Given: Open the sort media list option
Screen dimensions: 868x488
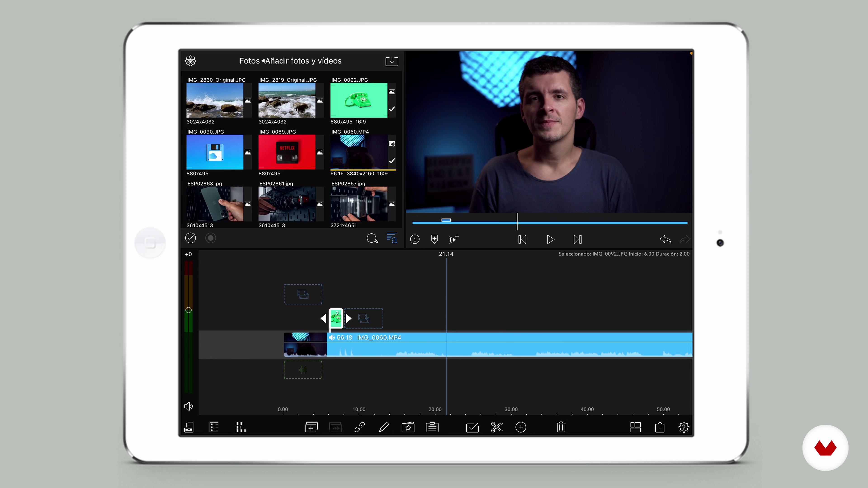Looking at the screenshot, I should pyautogui.click(x=392, y=238).
